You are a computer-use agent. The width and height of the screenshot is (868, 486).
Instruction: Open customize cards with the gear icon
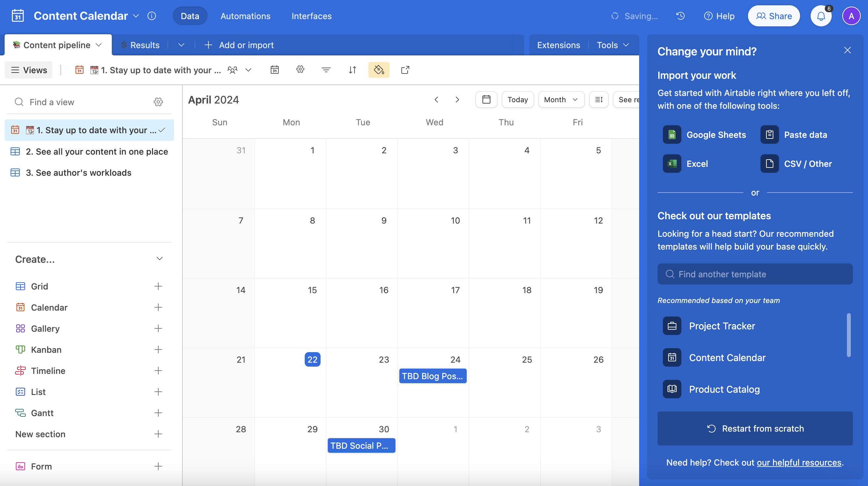(300, 70)
